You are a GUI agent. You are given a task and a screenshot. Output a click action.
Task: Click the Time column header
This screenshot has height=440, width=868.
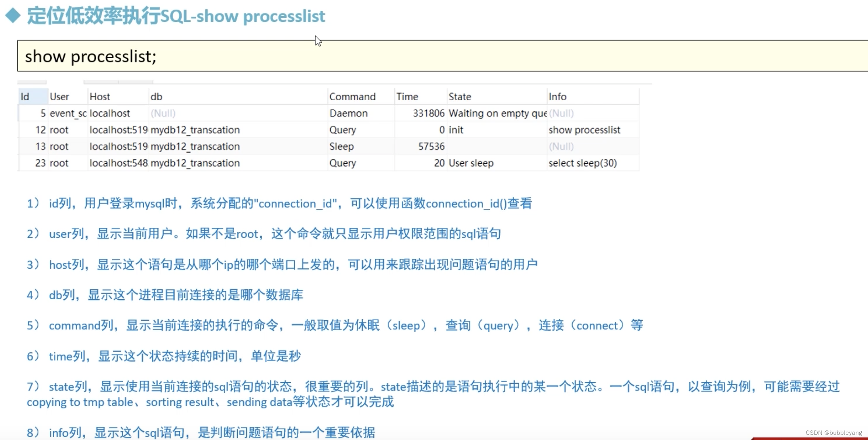pos(407,97)
